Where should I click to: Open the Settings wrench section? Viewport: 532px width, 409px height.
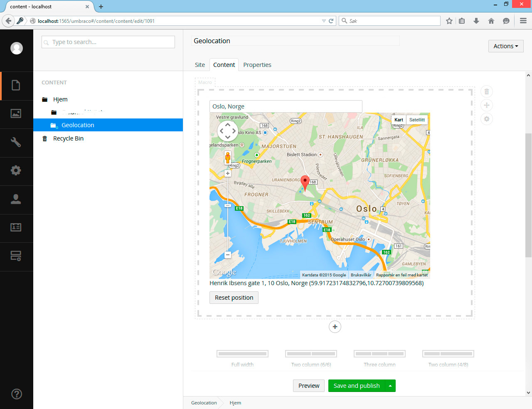pos(16,142)
